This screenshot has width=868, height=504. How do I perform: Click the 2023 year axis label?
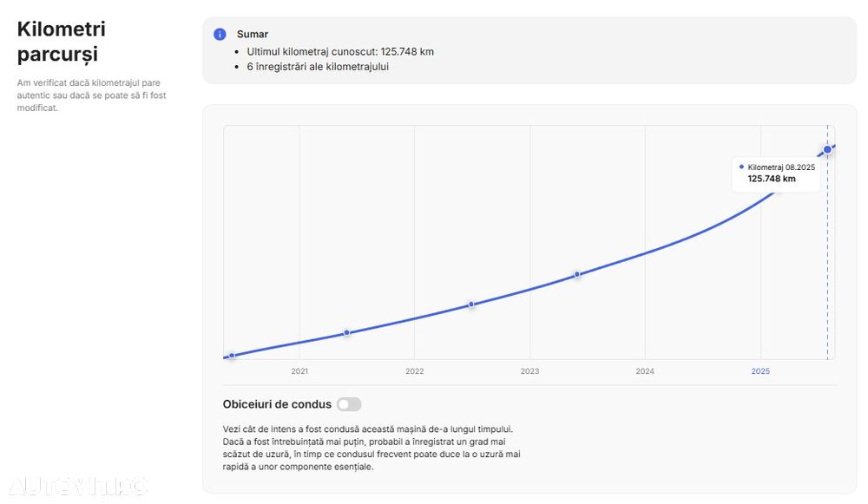pyautogui.click(x=529, y=371)
